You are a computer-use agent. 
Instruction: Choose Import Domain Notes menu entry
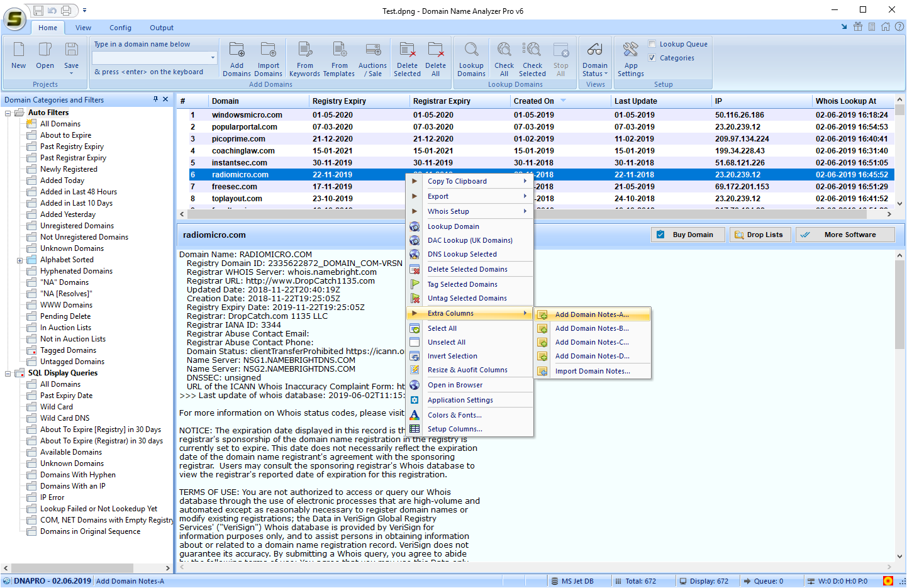click(x=592, y=371)
